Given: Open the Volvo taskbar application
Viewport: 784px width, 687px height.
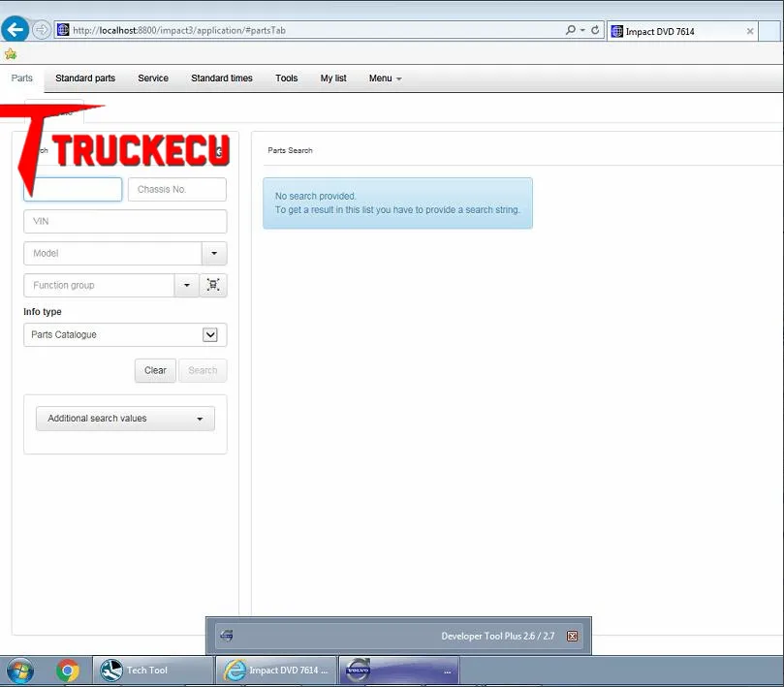Looking at the screenshot, I should (x=399, y=671).
